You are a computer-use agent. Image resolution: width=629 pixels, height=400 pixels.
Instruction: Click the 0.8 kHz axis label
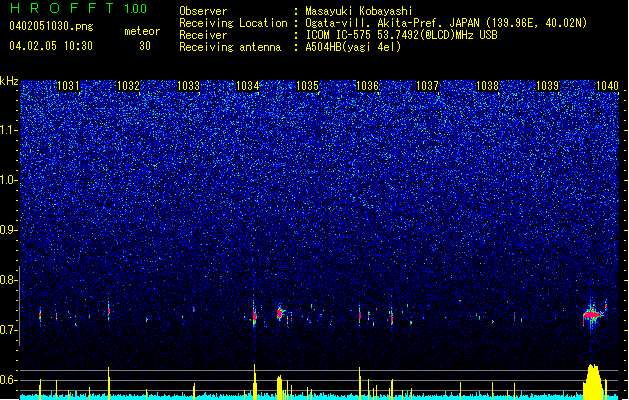pyautogui.click(x=8, y=280)
